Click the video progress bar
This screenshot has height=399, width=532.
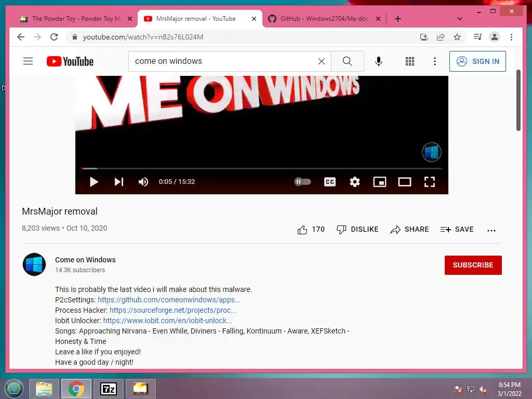point(262,168)
